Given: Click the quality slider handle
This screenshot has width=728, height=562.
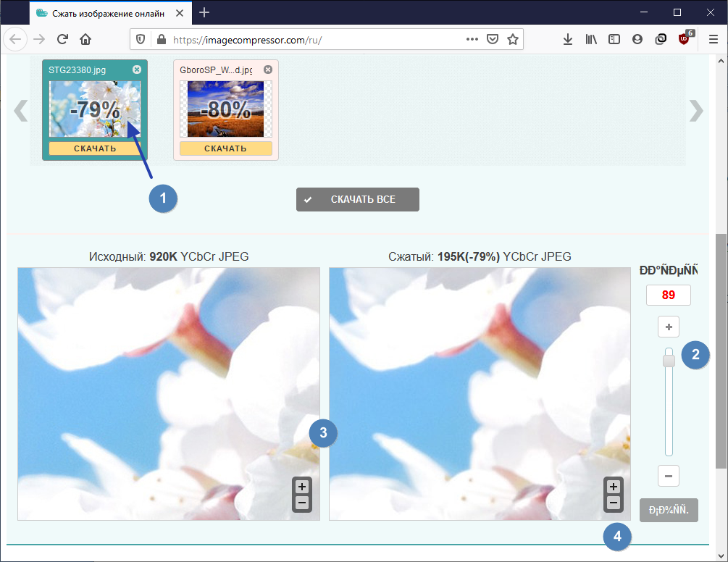Looking at the screenshot, I should 669,360.
